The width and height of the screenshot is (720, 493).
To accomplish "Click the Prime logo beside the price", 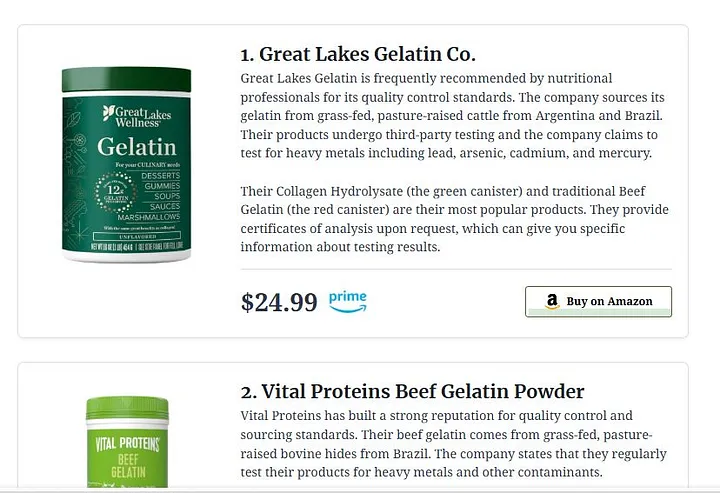I will 348,302.
